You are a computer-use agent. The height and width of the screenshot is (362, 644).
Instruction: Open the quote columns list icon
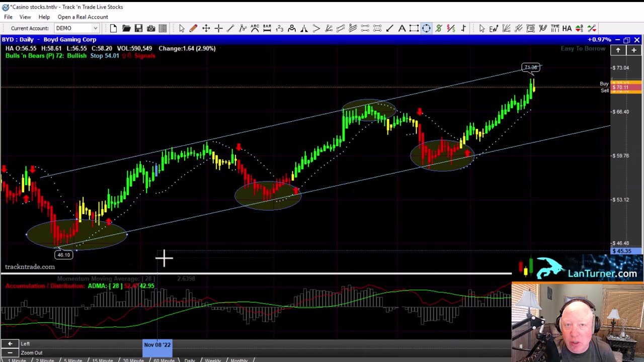click(x=163, y=29)
